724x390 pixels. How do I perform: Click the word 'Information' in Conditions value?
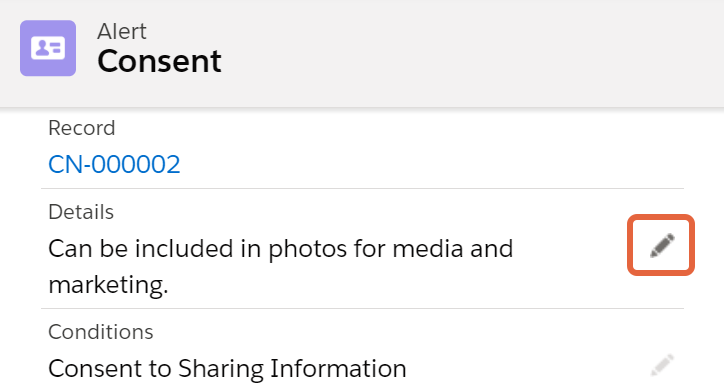[x=338, y=368]
